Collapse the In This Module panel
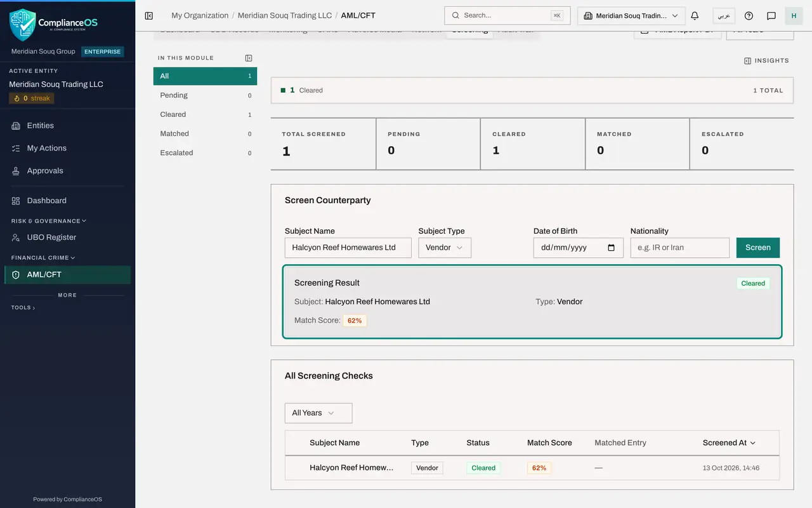This screenshot has width=812, height=508. point(249,58)
